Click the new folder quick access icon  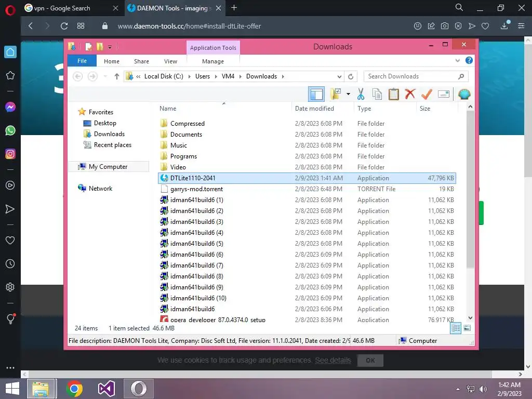point(100,46)
